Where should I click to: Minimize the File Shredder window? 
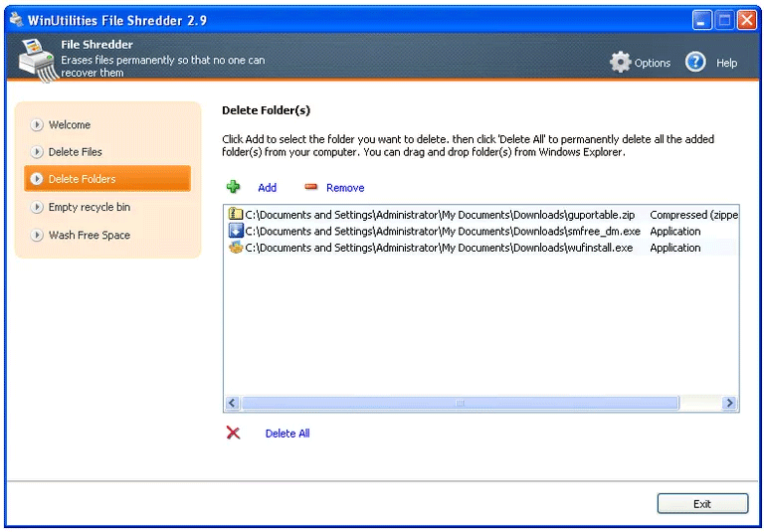[x=702, y=21]
